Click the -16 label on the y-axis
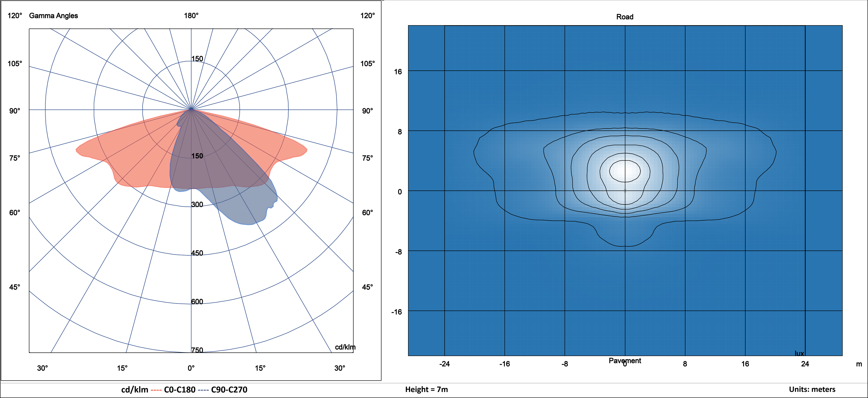The image size is (868, 398). pyautogui.click(x=397, y=312)
